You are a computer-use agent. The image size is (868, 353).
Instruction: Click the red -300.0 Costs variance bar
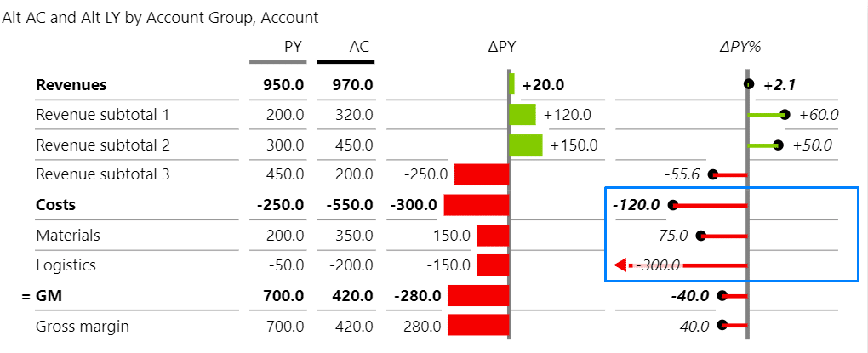coord(476,205)
